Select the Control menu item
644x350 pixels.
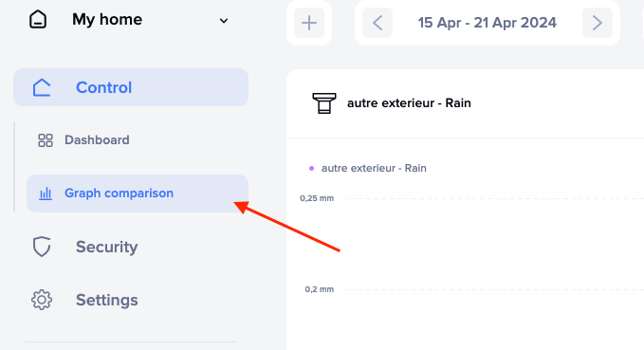131,87
